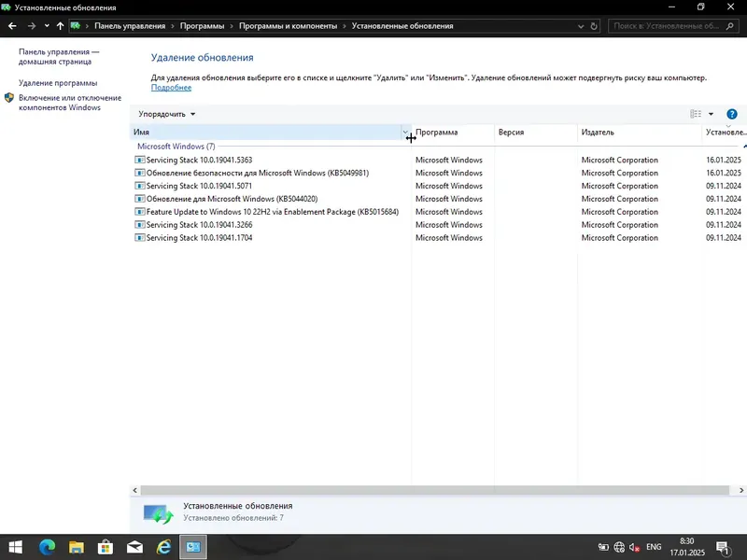Open the views dropdown arrow on the toolbar
This screenshot has height=560, width=747.
pyautogui.click(x=711, y=114)
